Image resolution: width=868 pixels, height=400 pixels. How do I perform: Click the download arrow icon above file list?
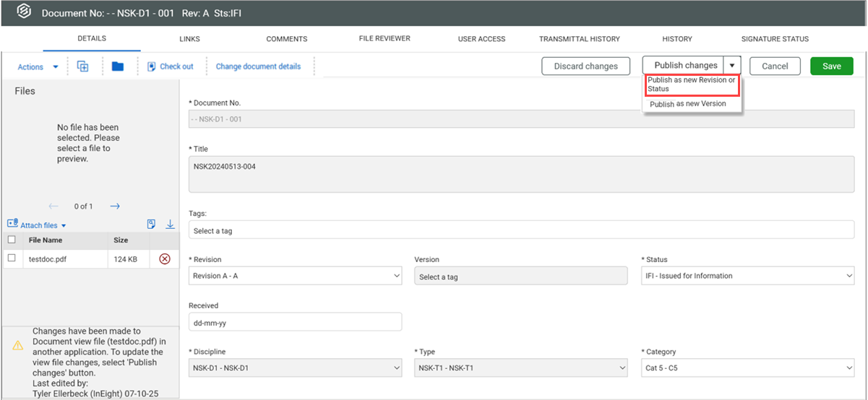[171, 225]
